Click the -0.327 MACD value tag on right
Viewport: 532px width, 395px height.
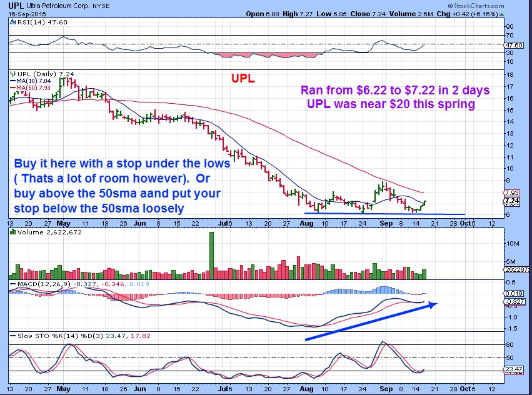pyautogui.click(x=514, y=301)
